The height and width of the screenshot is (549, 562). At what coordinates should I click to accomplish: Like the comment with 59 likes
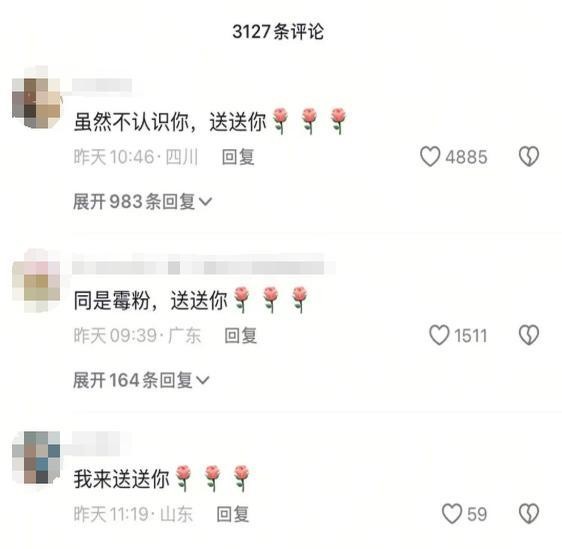(452, 514)
